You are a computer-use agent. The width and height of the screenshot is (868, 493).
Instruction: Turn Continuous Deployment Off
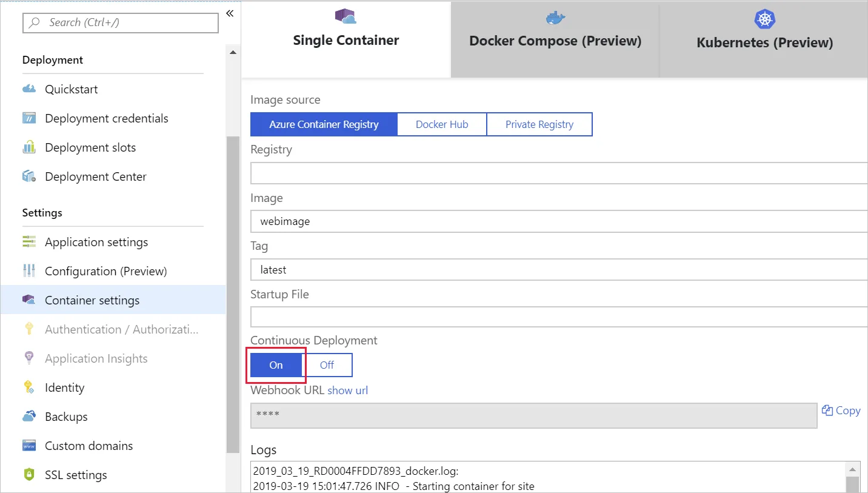pos(327,365)
